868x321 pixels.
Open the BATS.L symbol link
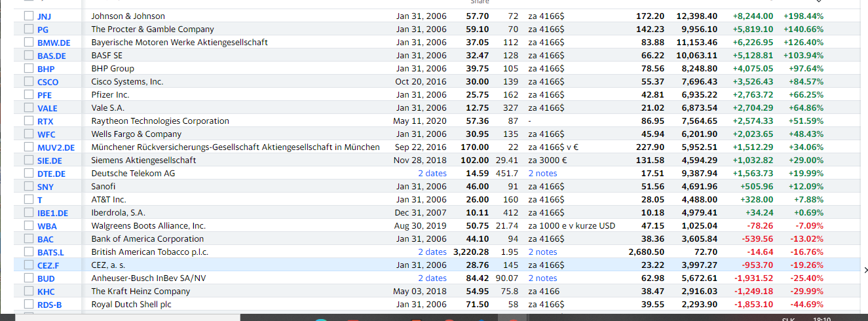coord(50,252)
